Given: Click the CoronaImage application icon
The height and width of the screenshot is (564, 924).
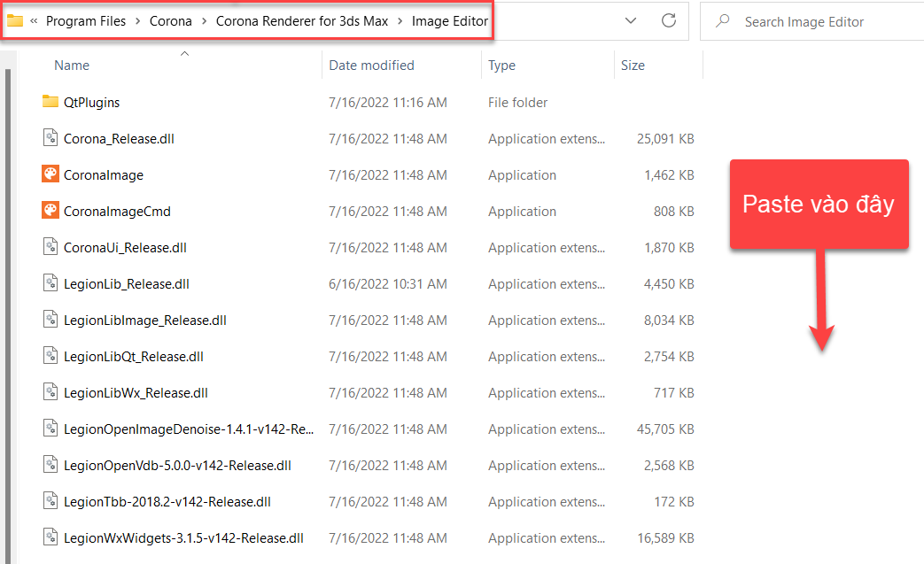Looking at the screenshot, I should (x=50, y=174).
